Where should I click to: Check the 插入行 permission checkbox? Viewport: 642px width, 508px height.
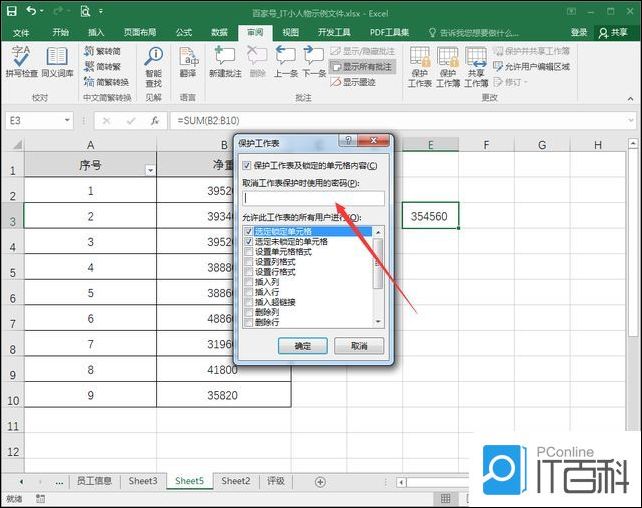pyautogui.click(x=248, y=292)
